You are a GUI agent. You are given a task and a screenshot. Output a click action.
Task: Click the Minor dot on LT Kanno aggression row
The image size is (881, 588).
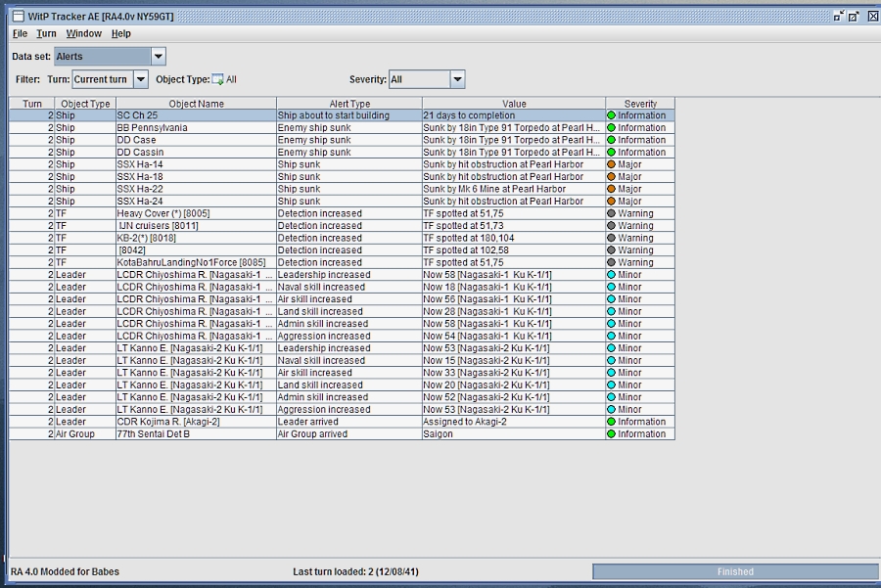[612, 410]
